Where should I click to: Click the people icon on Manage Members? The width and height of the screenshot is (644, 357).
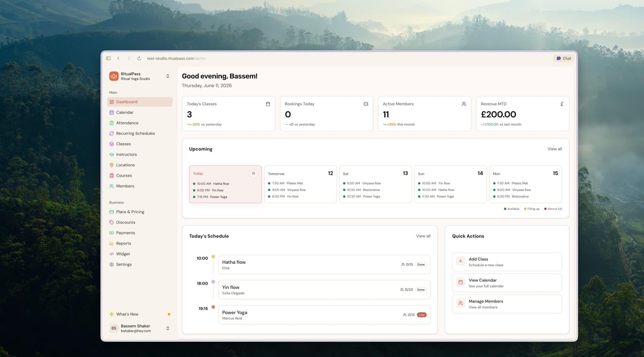coord(460,303)
